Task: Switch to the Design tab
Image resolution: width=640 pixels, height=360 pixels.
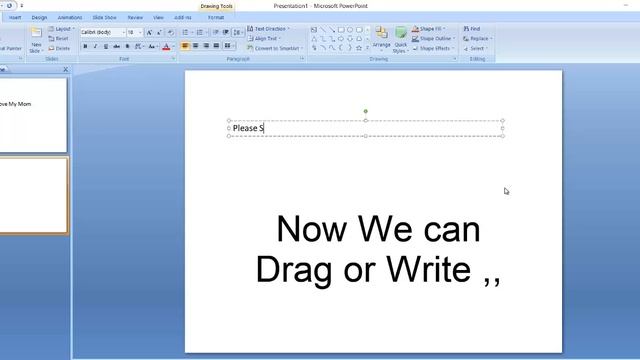Action: coord(39,18)
